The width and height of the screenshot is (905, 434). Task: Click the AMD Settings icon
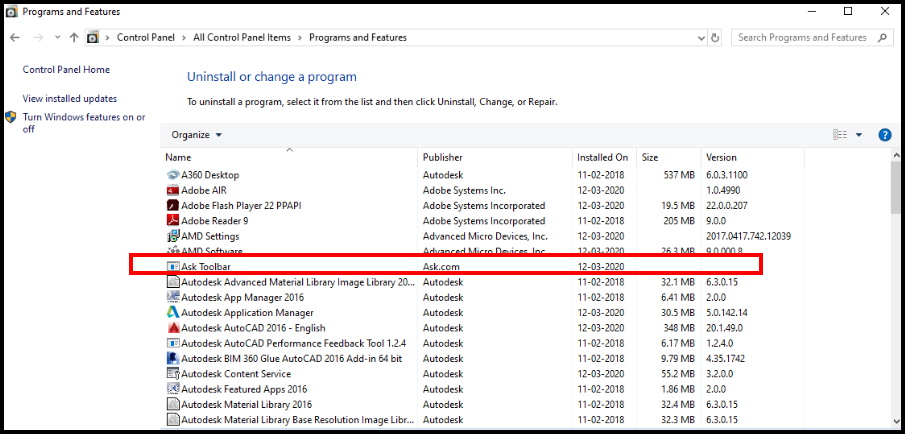173,236
